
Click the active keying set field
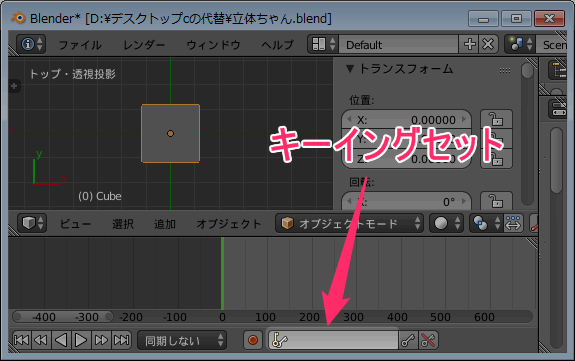point(333,340)
